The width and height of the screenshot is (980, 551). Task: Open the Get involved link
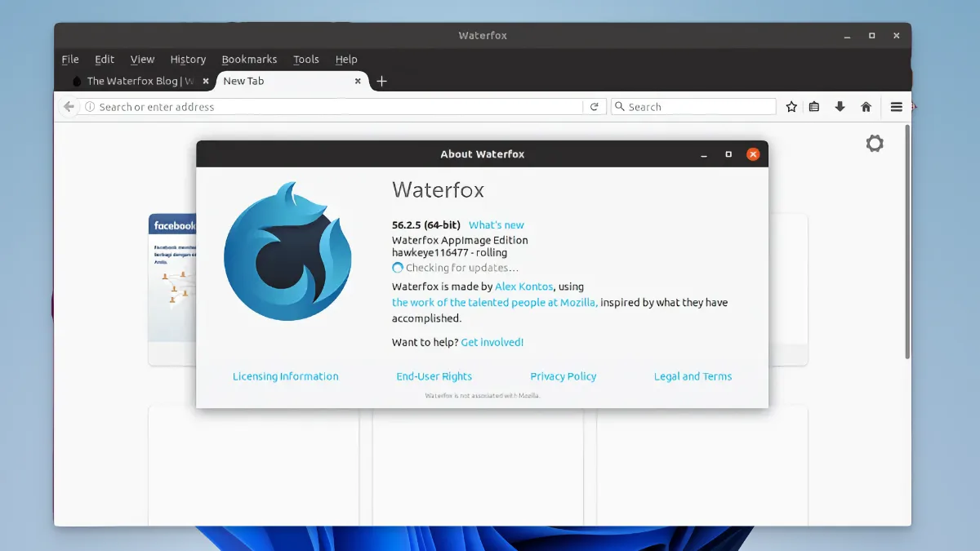click(492, 342)
